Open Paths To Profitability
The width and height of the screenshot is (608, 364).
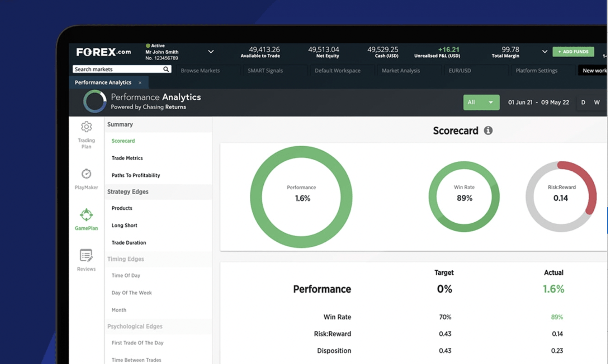136,176
